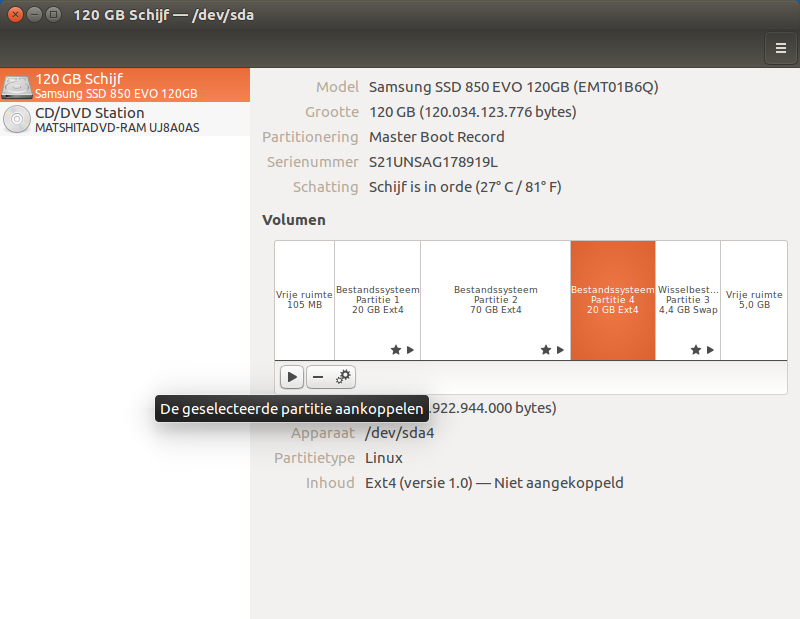The image size is (800, 619).
Task: Click the star icon on Partitie 1
Action: [396, 350]
